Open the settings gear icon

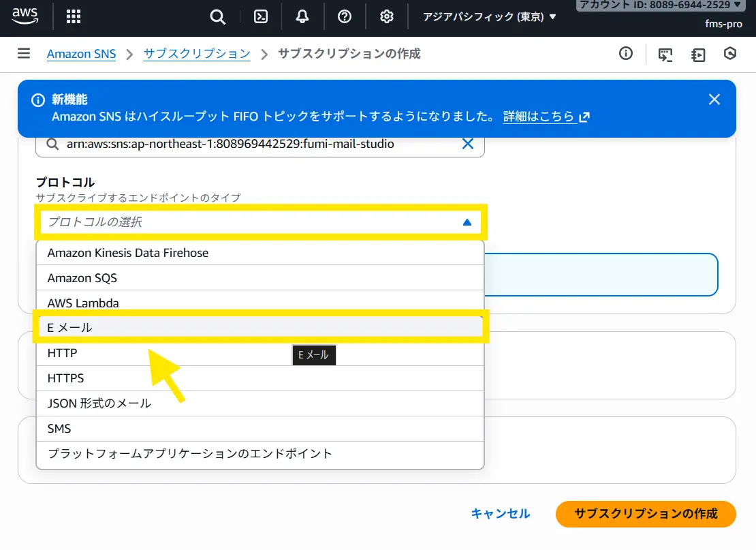(x=387, y=17)
